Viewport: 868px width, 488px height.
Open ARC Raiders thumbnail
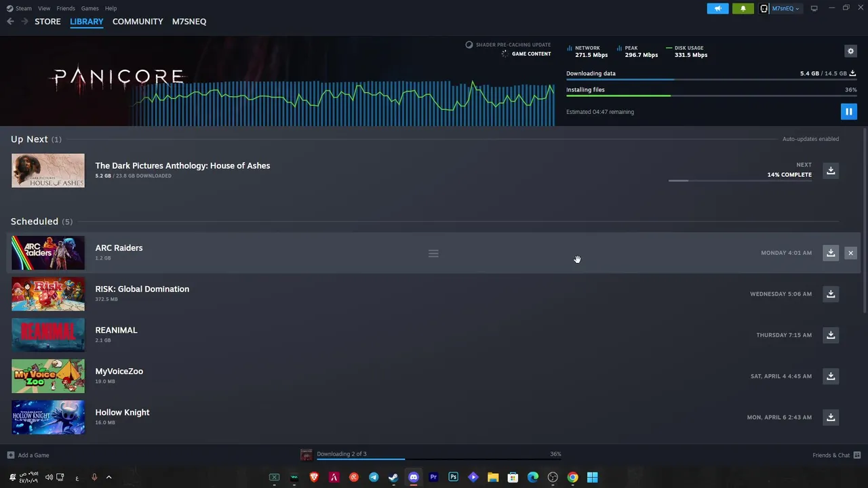[x=48, y=253]
